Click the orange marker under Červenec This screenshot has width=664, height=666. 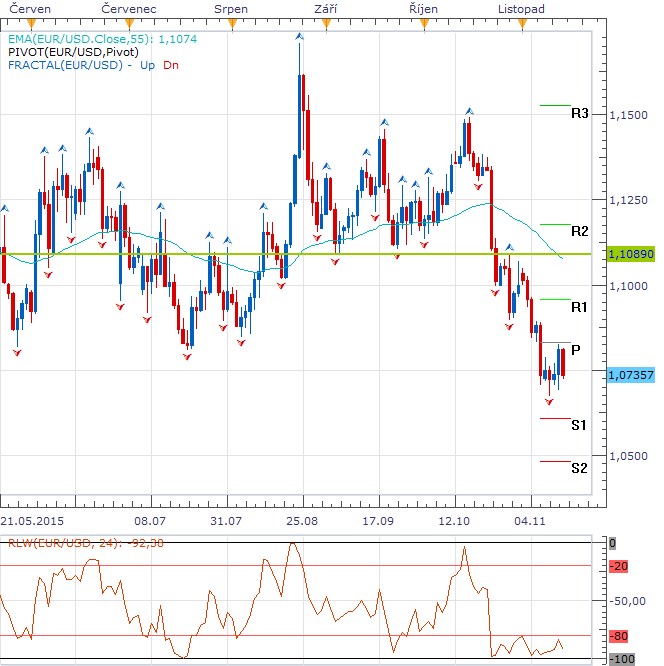pyautogui.click(x=129, y=24)
